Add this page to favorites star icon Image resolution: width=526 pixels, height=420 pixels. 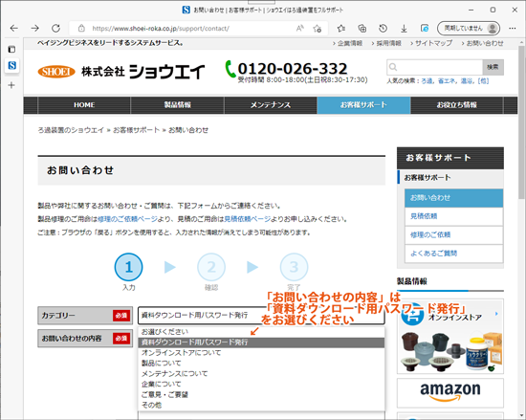(317, 29)
